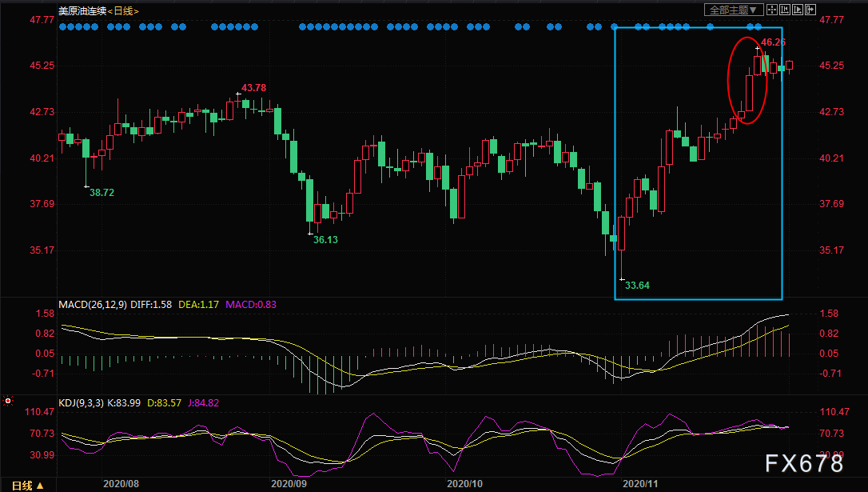Click the blue event dot on the rectangle's left edge
Image resolution: width=868 pixels, height=492 pixels.
(x=615, y=26)
